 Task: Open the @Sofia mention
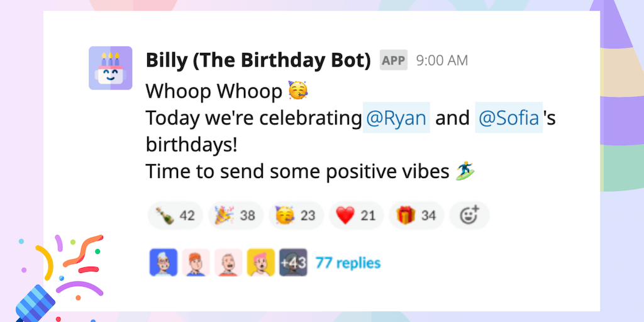coord(509,118)
